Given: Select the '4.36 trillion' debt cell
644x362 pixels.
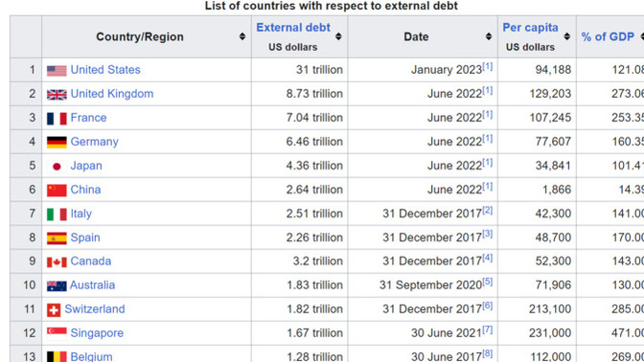Looking at the screenshot, I should click(299, 166).
